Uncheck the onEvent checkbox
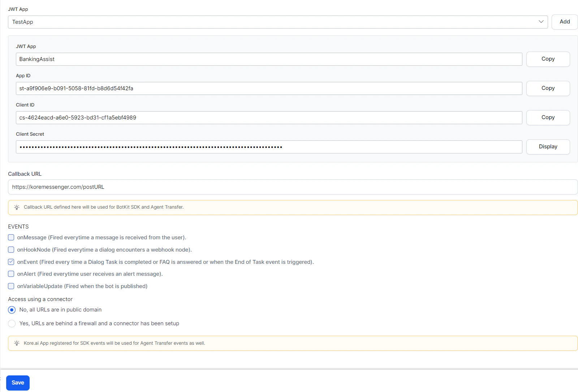578x392 pixels. (11, 262)
